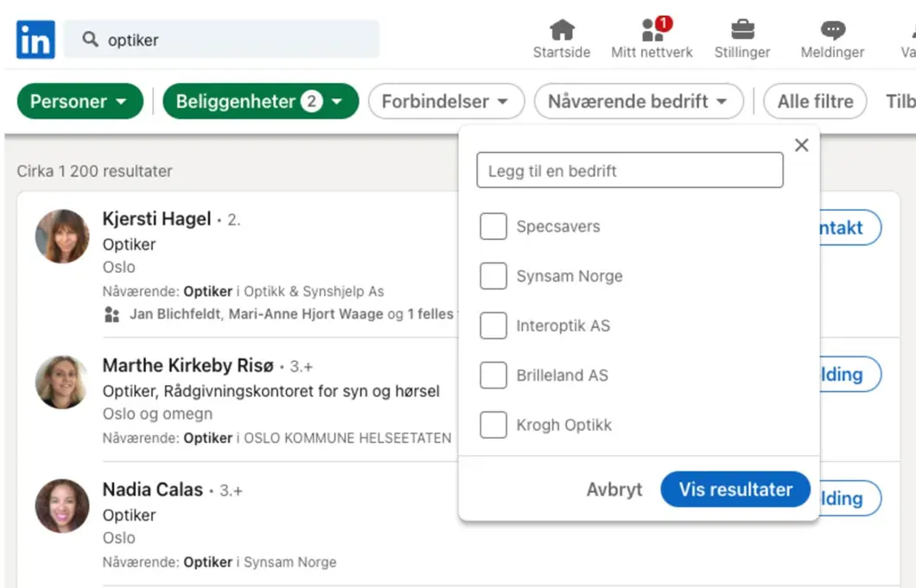Screen dimensions: 916x588
Task: Open Marthe Kirkeby Risø name link
Action: (x=188, y=365)
